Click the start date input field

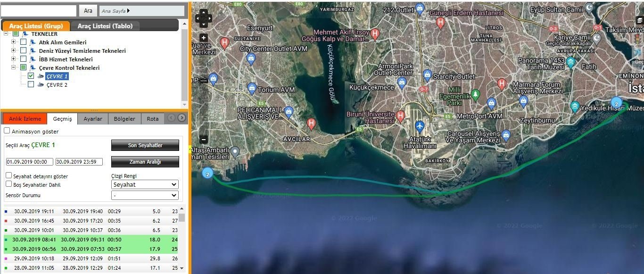click(x=30, y=162)
